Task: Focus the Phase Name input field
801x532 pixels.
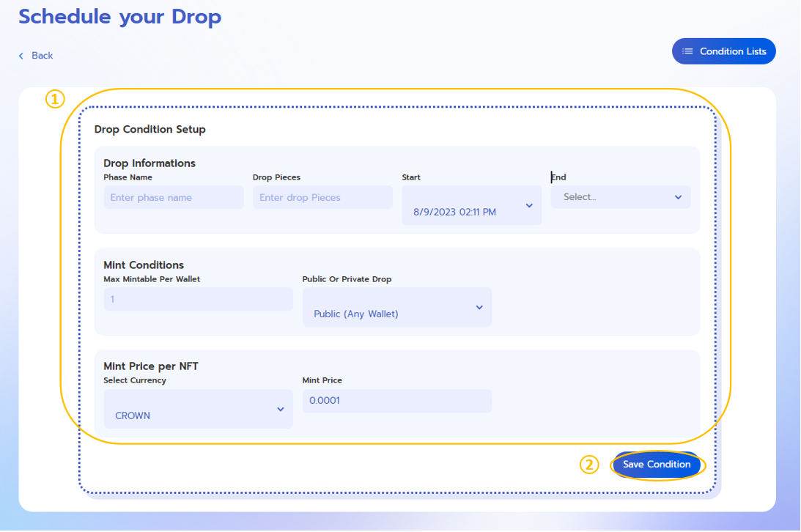Action: (x=173, y=197)
